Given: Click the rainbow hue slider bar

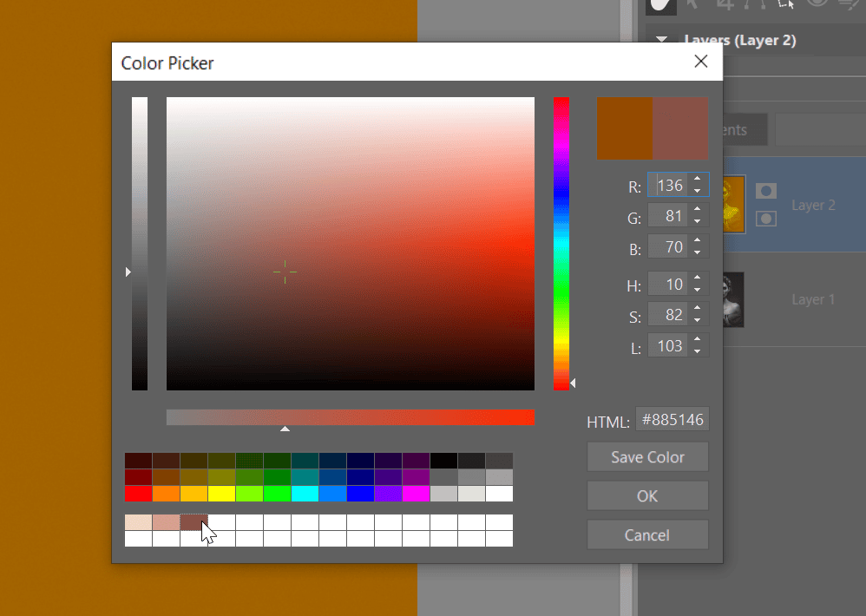Looking at the screenshot, I should 561,243.
